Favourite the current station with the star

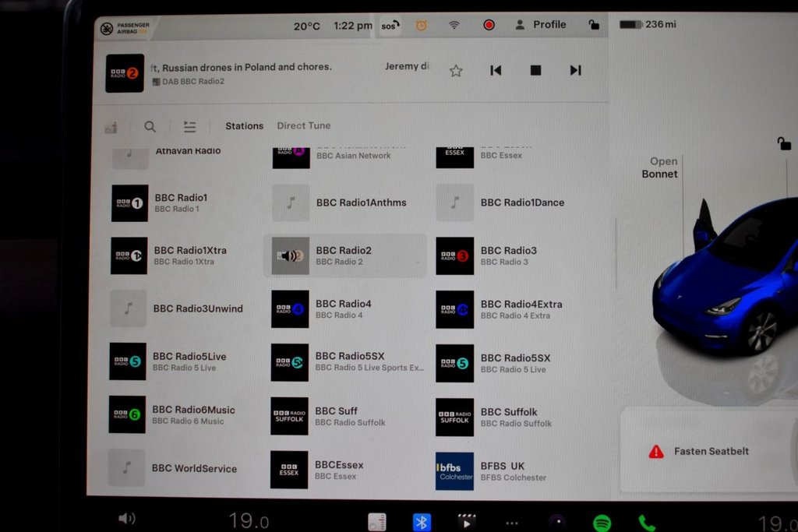click(456, 71)
